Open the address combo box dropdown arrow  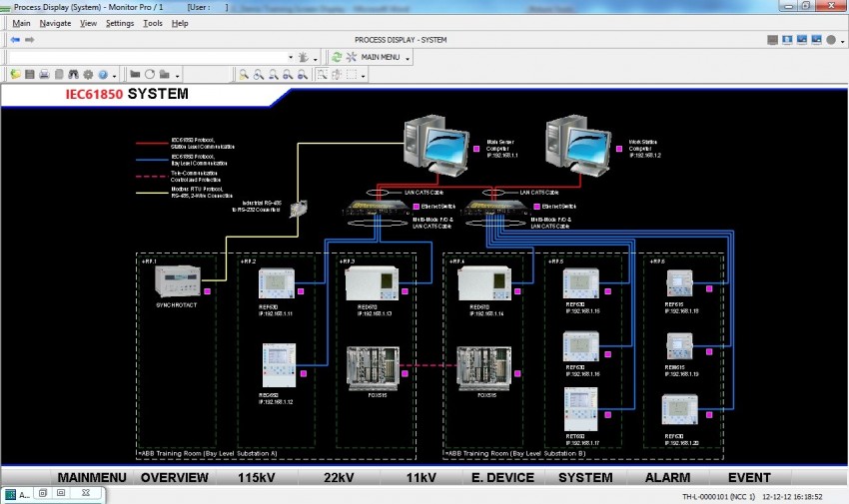tap(291, 57)
